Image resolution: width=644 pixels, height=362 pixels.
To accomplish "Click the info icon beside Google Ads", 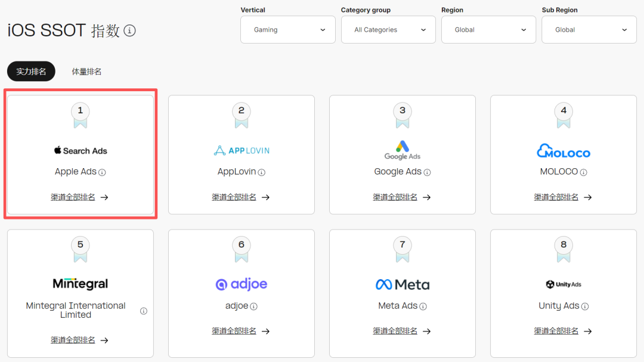I will [427, 172].
